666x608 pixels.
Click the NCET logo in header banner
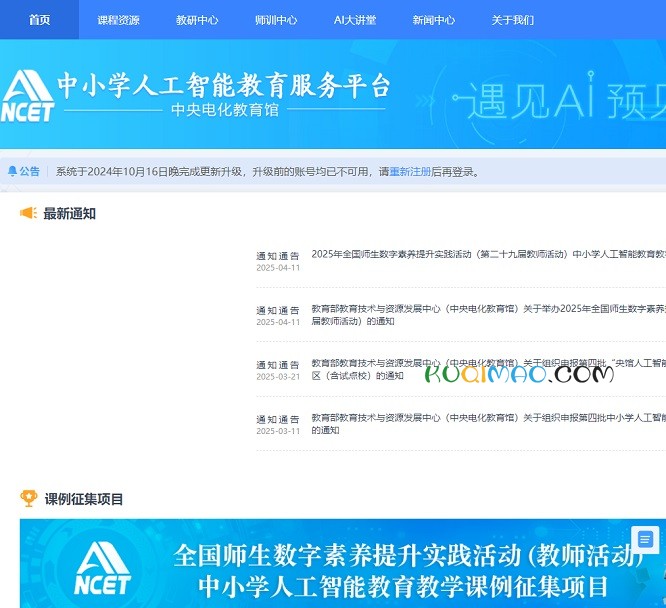click(x=28, y=96)
